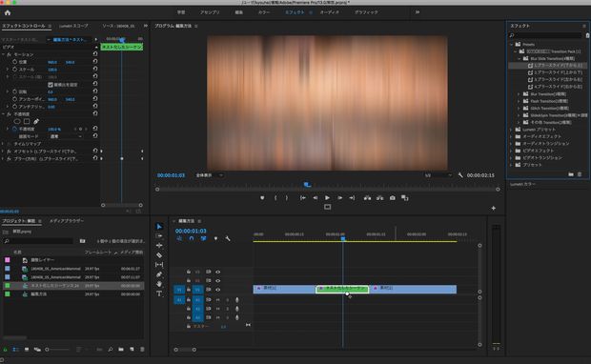Image resolution: width=591 pixels, height=364 pixels.
Task: Open playback resolution dropdown
Action: click(x=438, y=175)
